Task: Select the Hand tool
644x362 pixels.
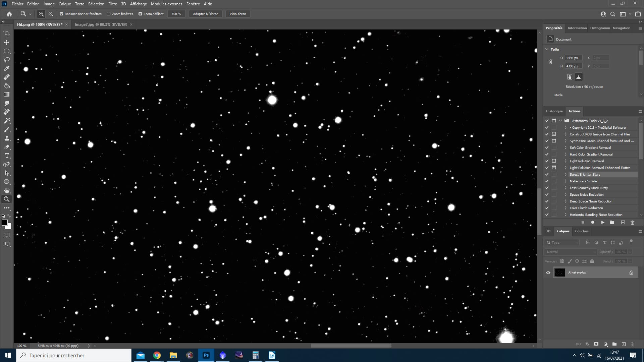Action: tap(6, 190)
